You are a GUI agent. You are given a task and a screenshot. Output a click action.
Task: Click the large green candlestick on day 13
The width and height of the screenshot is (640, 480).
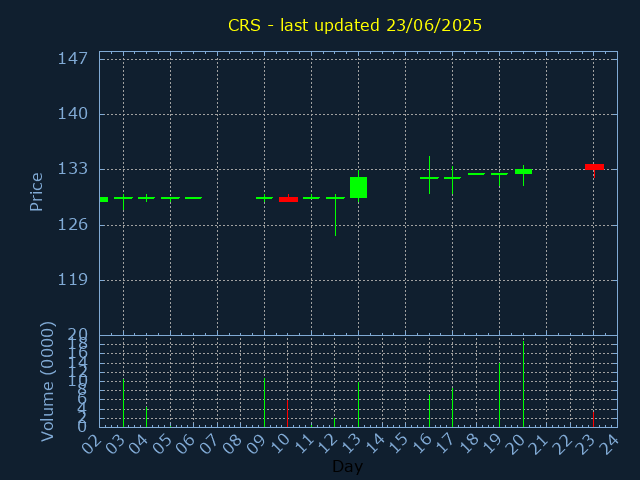tap(358, 187)
